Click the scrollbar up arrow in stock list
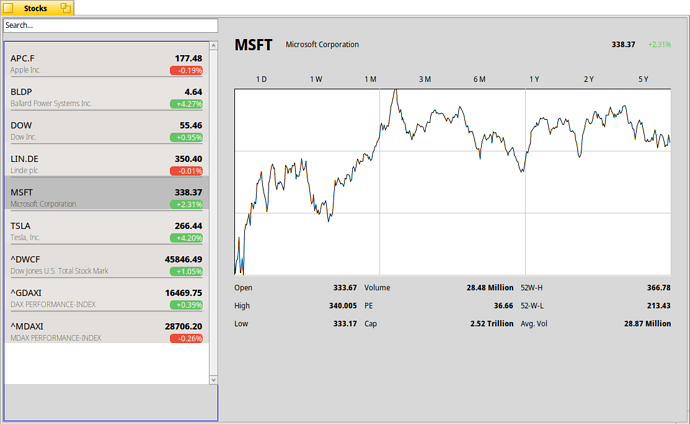The width and height of the screenshot is (690, 424). point(213,45)
